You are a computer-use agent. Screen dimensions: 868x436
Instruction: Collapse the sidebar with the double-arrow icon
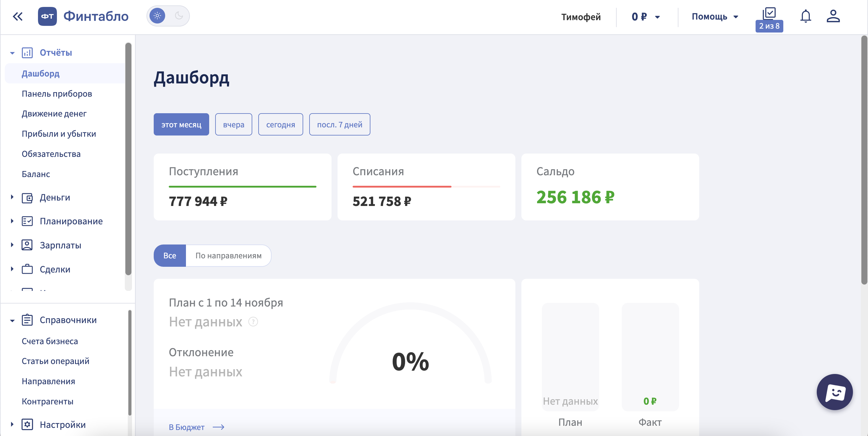[x=17, y=16]
